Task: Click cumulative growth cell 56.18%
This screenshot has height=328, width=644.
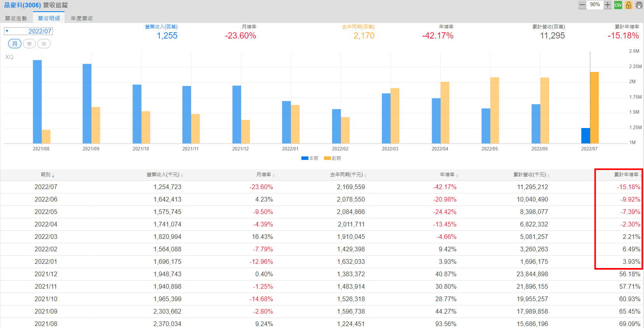Action: (x=630, y=274)
